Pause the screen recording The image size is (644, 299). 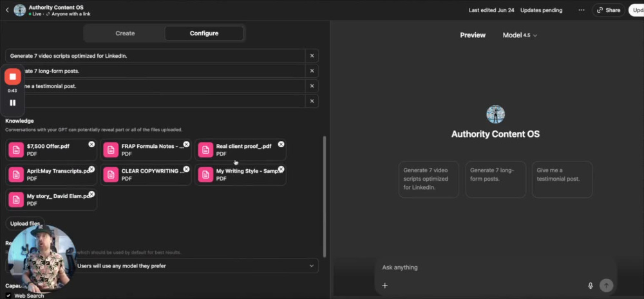(x=13, y=102)
